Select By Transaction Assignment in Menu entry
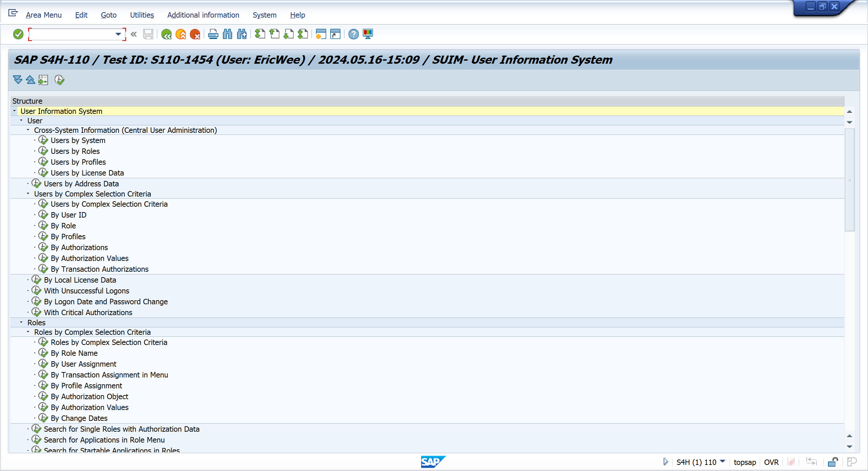This screenshot has height=471, width=868. click(x=109, y=375)
